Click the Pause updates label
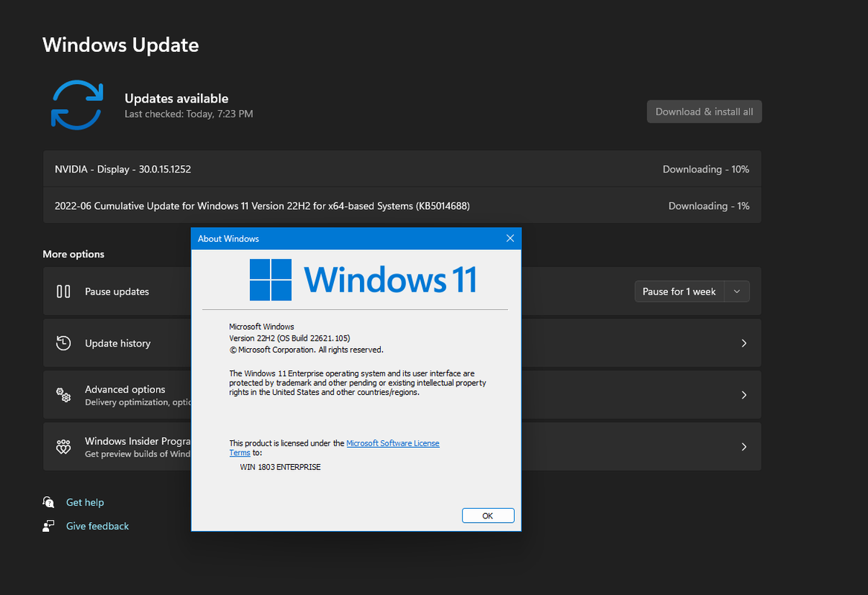 (117, 292)
